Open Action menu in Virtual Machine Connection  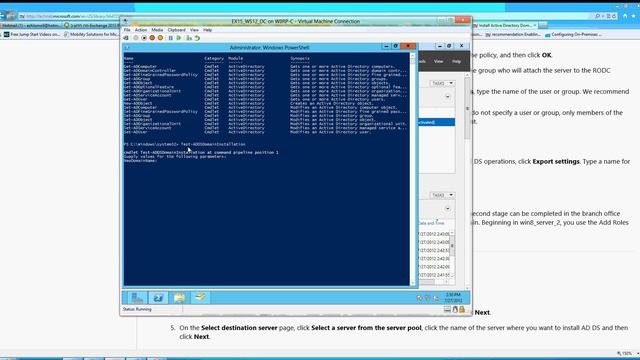(140, 30)
